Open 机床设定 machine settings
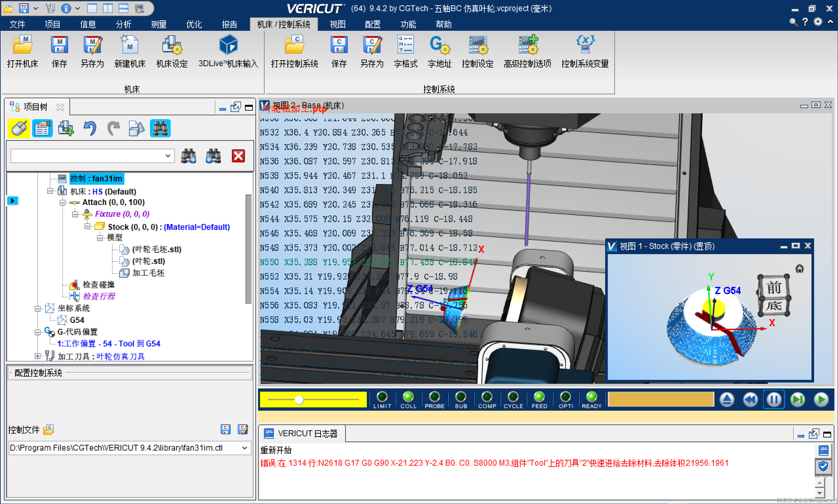The width and height of the screenshot is (838, 504). [x=172, y=51]
